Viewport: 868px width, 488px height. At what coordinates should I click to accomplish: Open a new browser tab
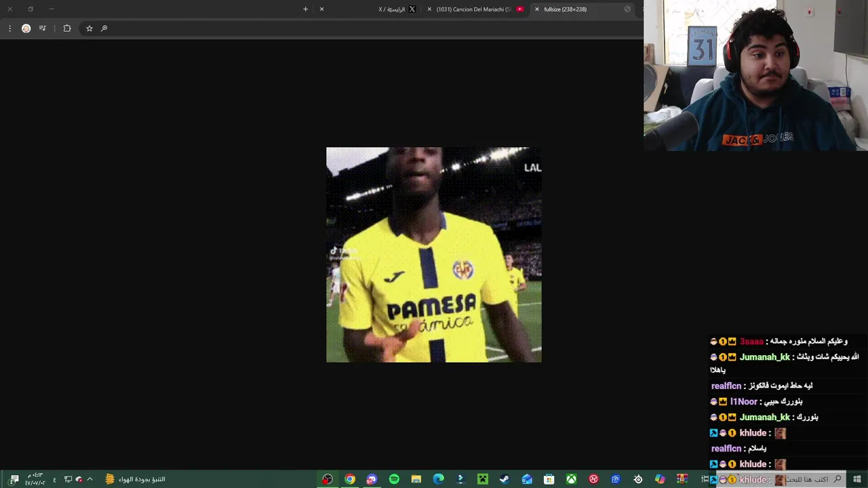(305, 9)
